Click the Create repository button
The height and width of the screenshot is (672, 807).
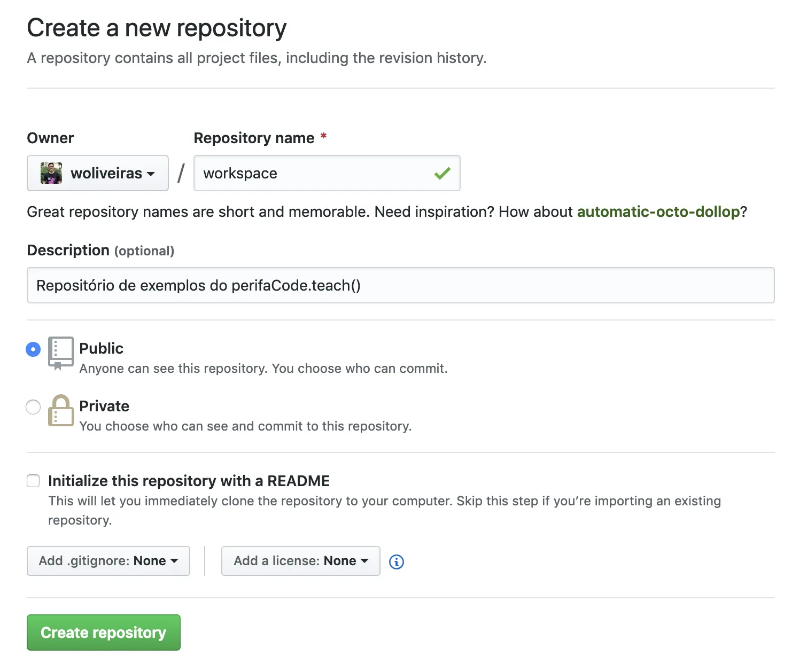click(x=103, y=632)
